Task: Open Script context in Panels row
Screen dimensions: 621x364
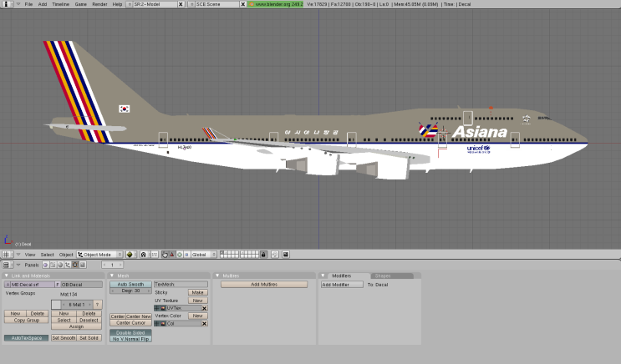Action: pyautogui.click(x=53, y=265)
